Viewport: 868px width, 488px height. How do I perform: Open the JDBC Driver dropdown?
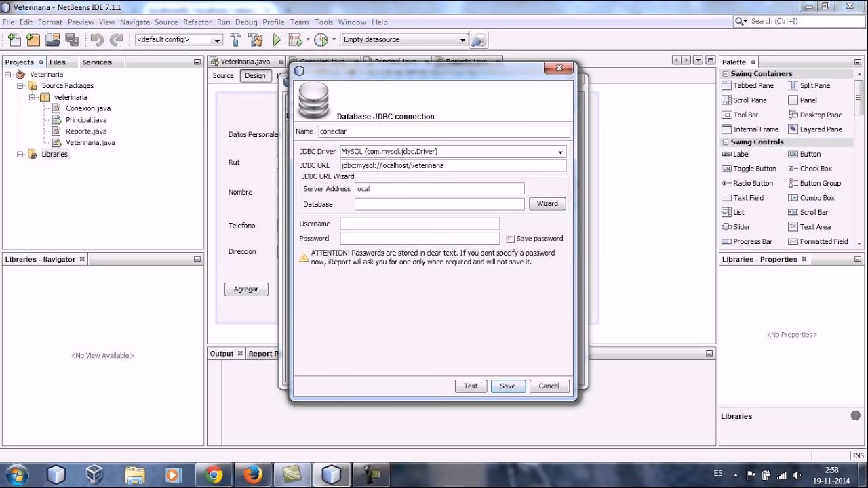pos(561,151)
